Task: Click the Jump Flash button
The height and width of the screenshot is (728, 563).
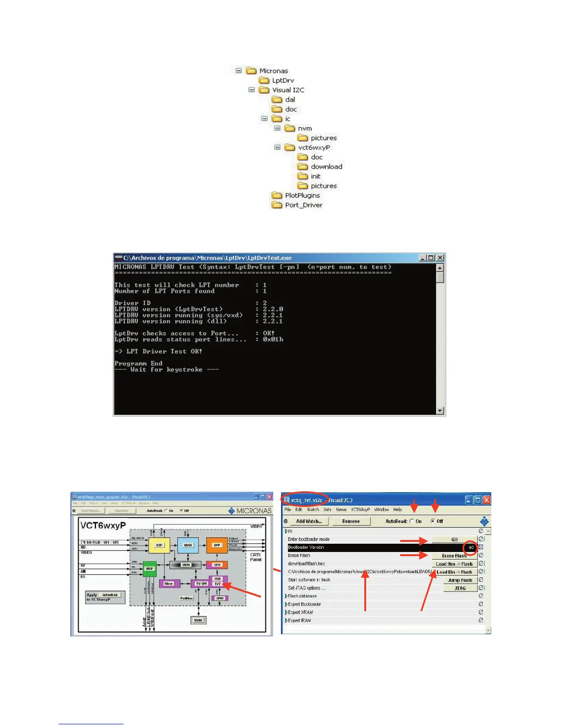Action: [x=460, y=580]
